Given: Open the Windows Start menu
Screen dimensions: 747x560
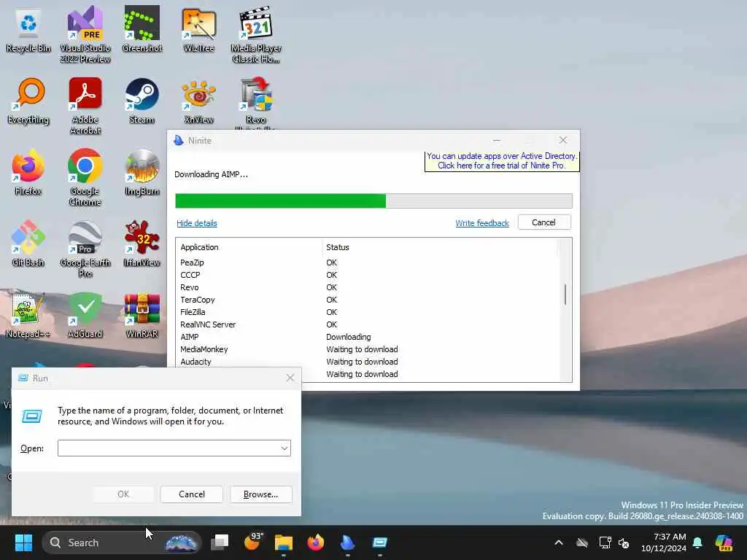Looking at the screenshot, I should pyautogui.click(x=23, y=542).
